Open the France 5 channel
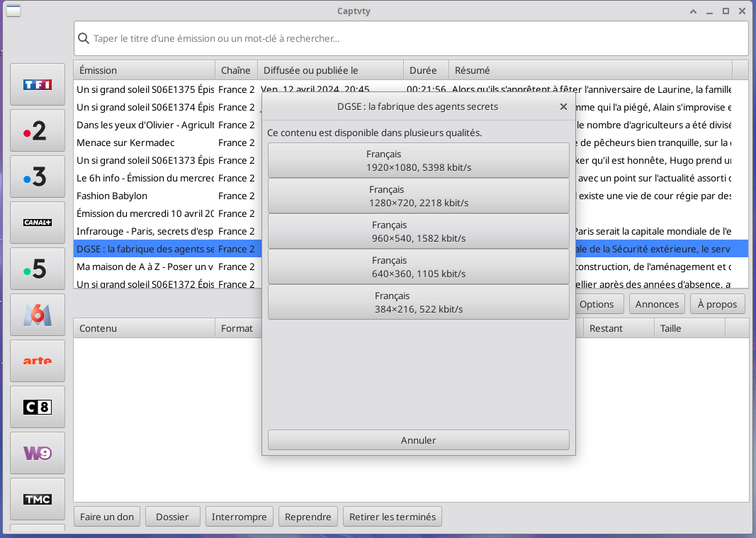This screenshot has width=756, height=538. (x=38, y=269)
